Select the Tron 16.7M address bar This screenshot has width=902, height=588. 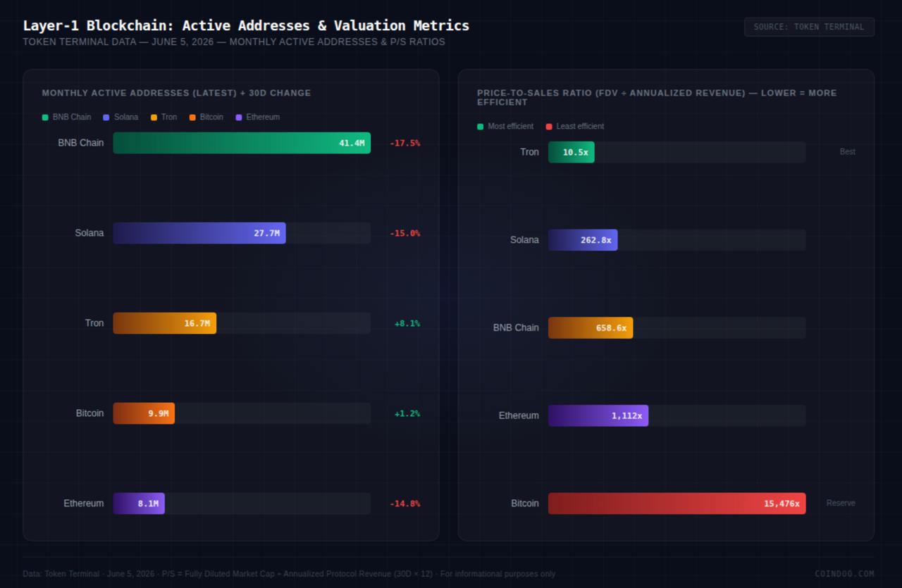(x=165, y=323)
